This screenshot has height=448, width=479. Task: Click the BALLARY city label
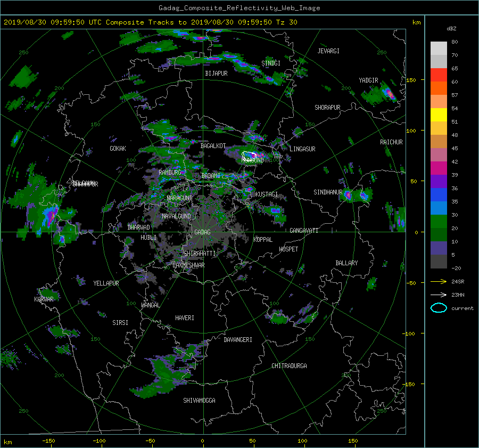pos(346,263)
